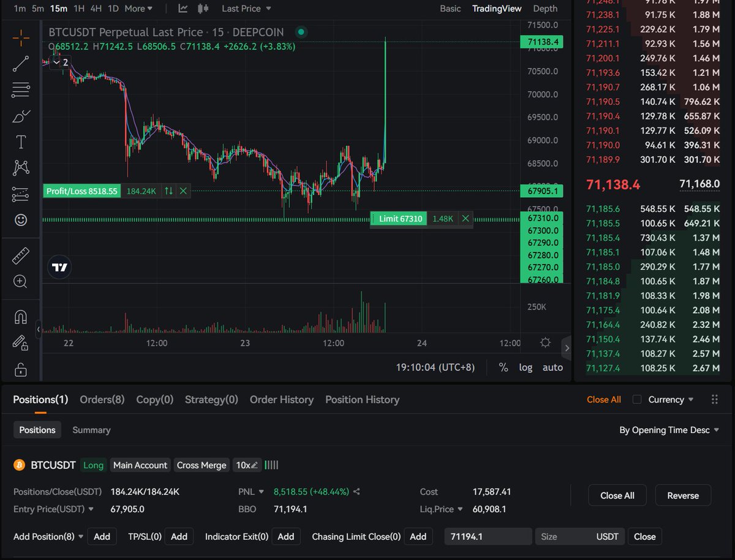Open the Strategy(0) tab
Image resolution: width=735 pixels, height=560 pixels.
coord(211,399)
